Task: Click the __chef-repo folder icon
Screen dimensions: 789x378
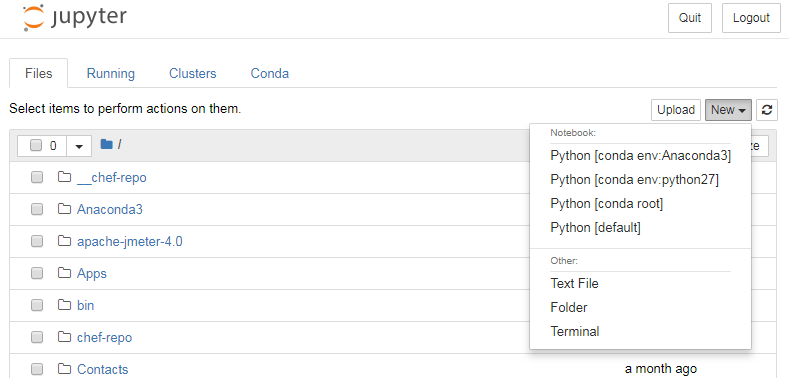Action: (64, 177)
